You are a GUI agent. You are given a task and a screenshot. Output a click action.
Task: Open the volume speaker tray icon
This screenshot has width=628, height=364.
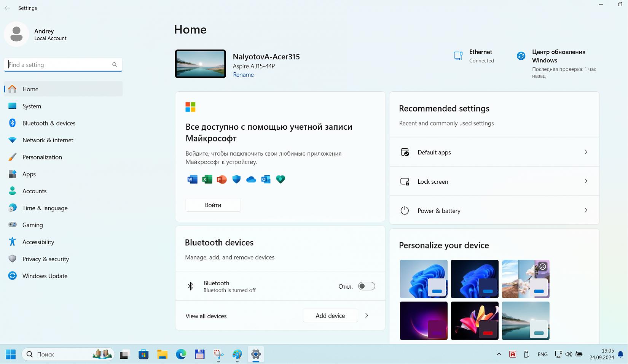pos(569,354)
